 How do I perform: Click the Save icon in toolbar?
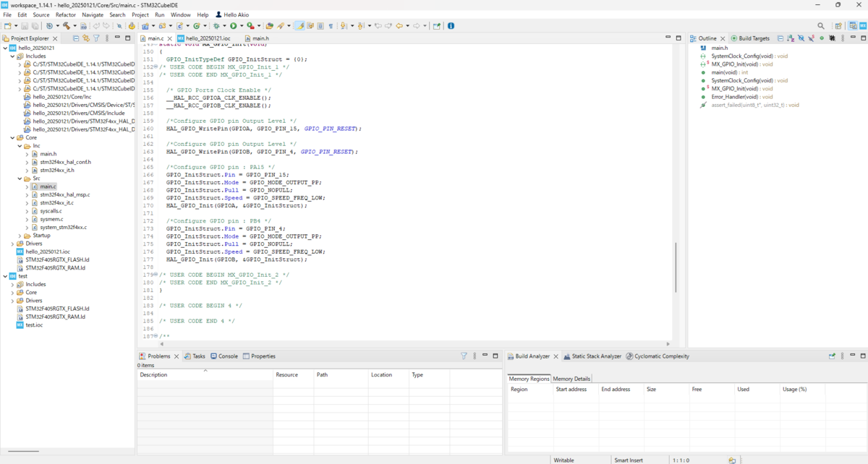[x=25, y=26]
